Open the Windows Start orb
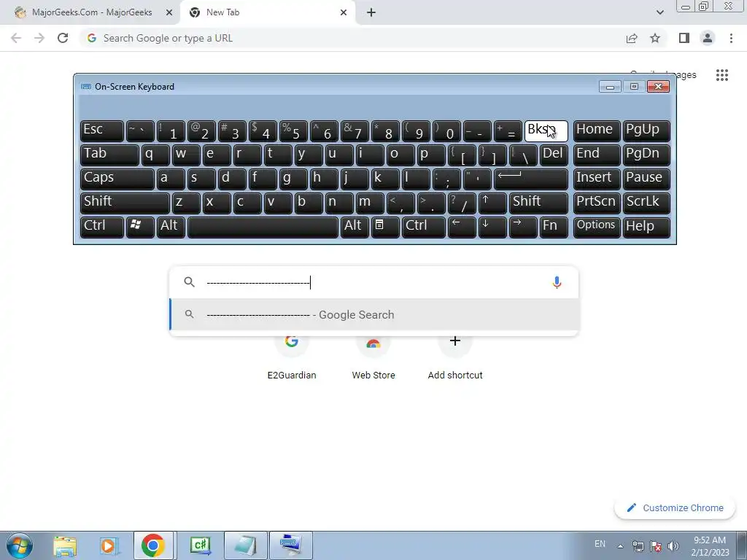Screen dimensions: 747x560 click(x=19, y=545)
